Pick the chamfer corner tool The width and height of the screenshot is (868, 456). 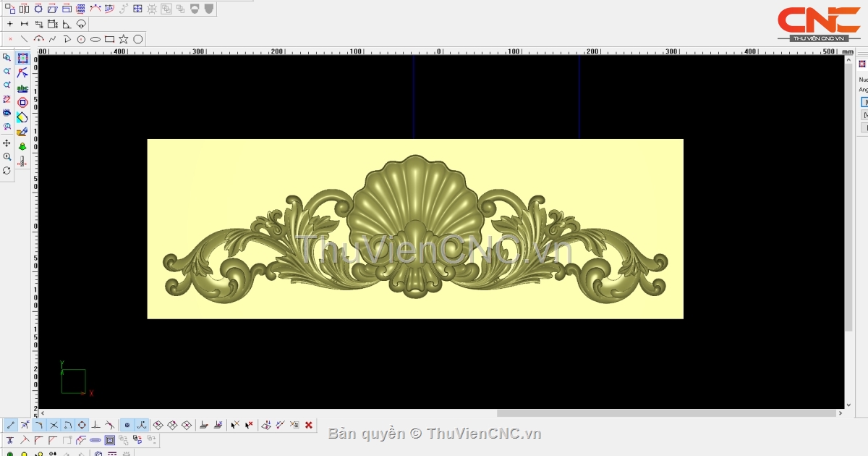tap(53, 440)
